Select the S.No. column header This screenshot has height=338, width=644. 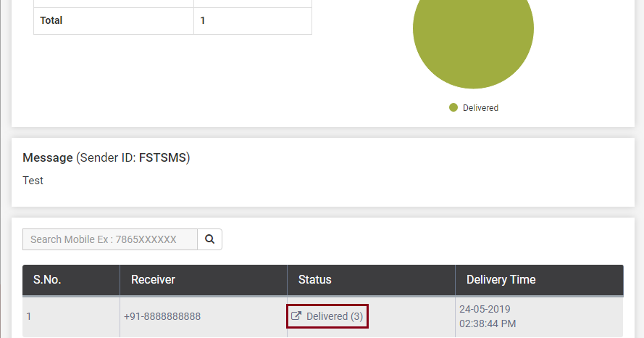pyautogui.click(x=71, y=280)
